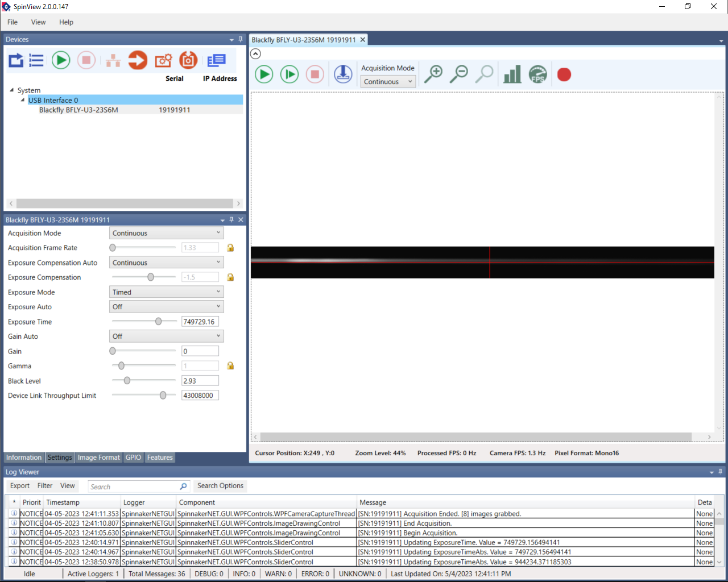728x582 pixels.
Task: Zoom in on the camera image
Action: click(x=433, y=74)
